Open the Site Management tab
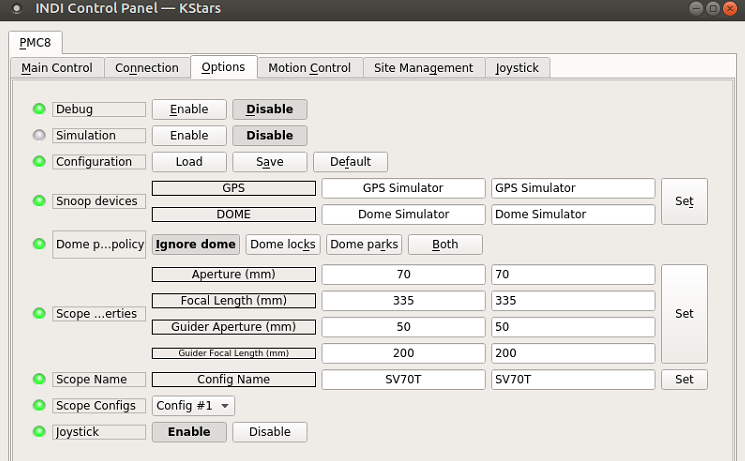Screen dimensions: 745x461 click(424, 68)
